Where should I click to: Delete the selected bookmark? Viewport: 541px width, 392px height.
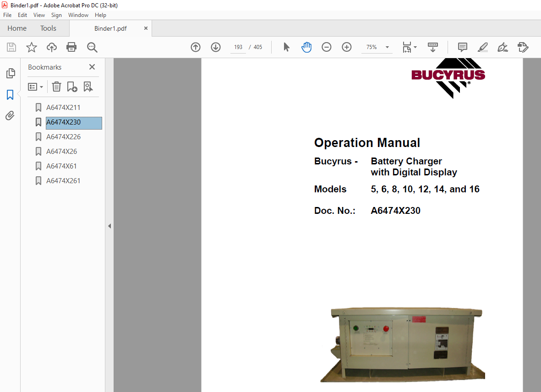tap(57, 87)
